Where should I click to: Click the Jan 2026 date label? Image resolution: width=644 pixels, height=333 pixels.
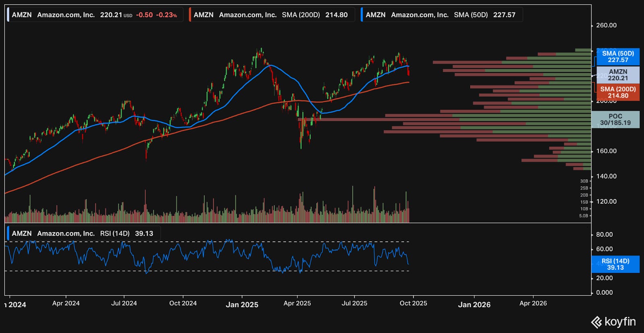click(474, 304)
